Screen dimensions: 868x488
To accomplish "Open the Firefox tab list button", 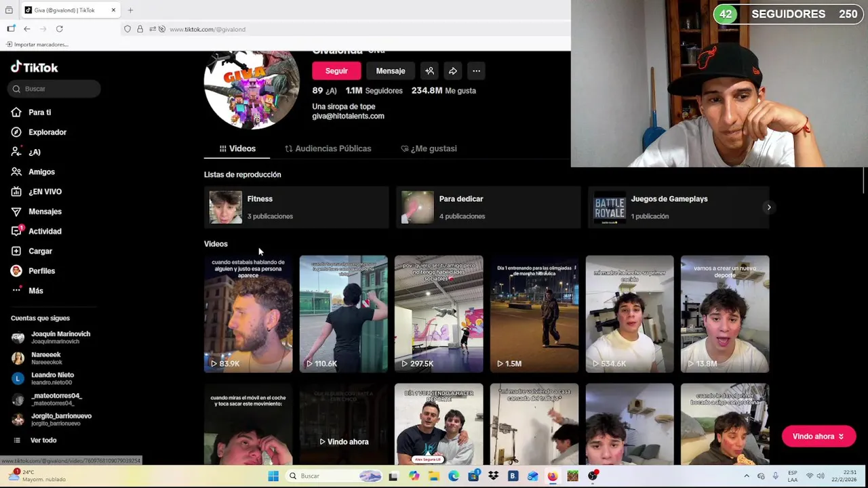I will click(x=9, y=10).
